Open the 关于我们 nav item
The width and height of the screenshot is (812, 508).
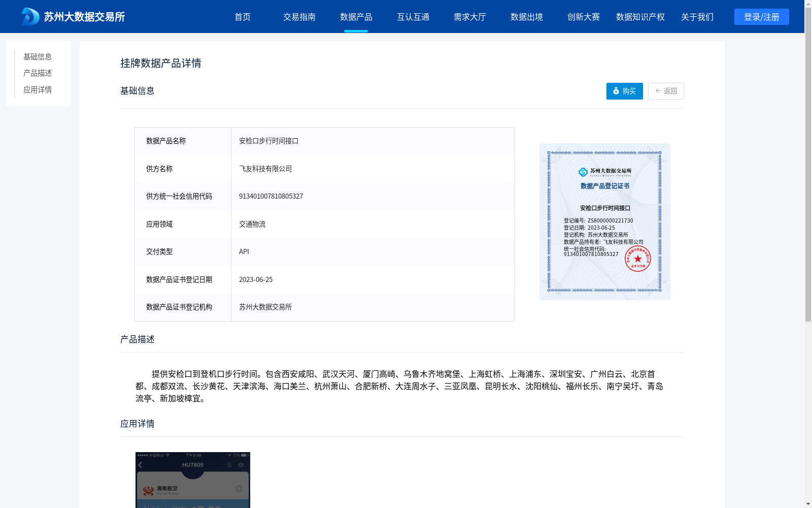[x=697, y=17]
